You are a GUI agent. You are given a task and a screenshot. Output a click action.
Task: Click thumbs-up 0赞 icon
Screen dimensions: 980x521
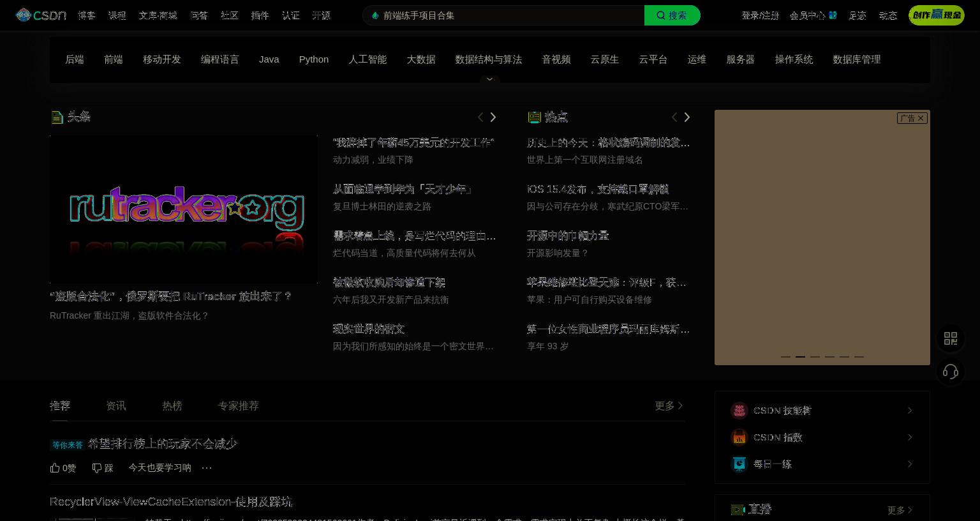(x=55, y=468)
